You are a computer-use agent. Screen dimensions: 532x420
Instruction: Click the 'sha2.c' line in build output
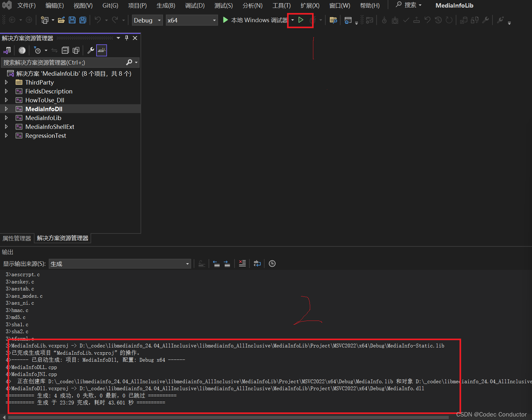tap(20, 332)
